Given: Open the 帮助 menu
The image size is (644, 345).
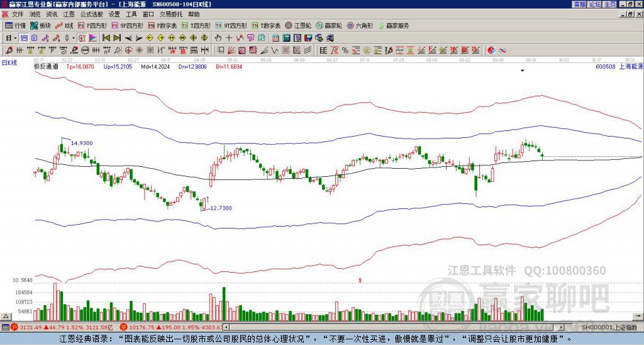Looking at the screenshot, I should pyautogui.click(x=194, y=14).
